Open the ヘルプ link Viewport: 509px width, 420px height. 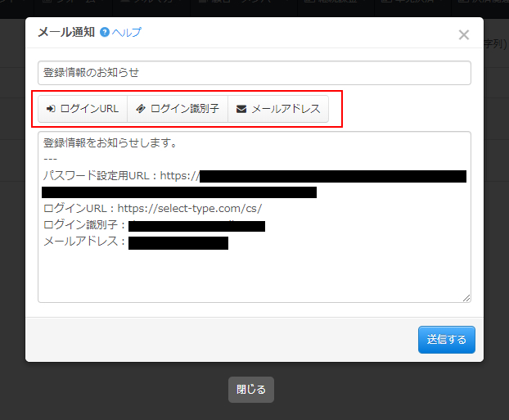(127, 33)
